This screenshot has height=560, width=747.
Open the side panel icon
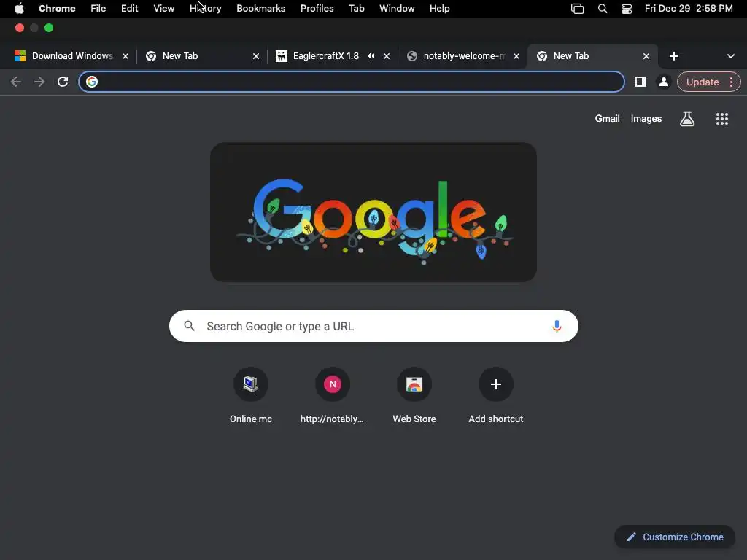pos(640,82)
